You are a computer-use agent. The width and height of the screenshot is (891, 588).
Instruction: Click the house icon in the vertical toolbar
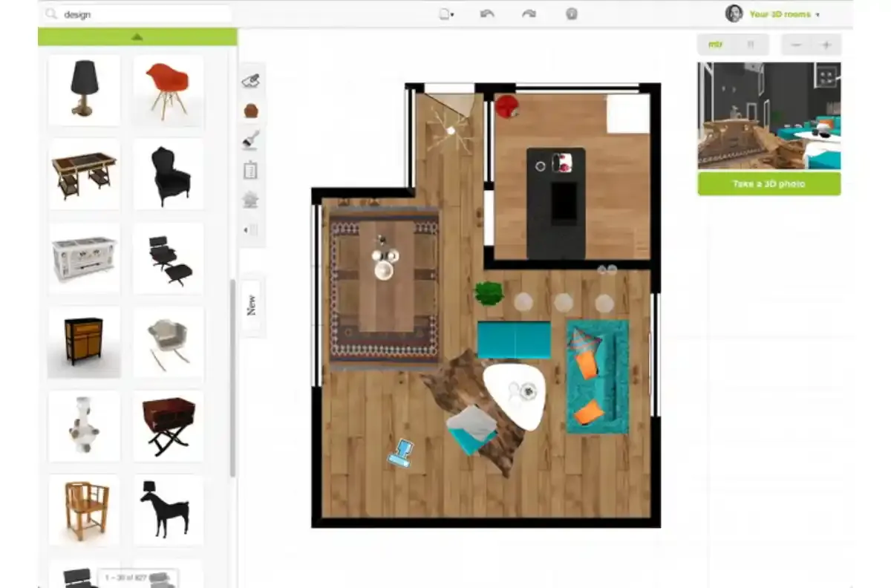(250, 199)
